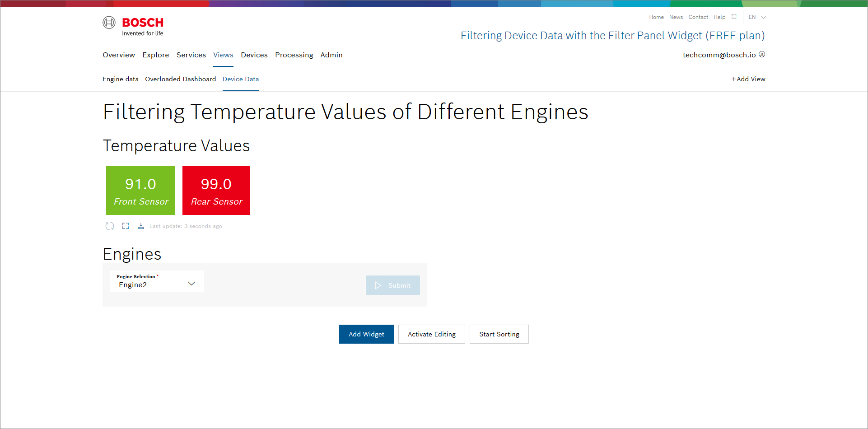Click the external window icon beside Help
Screen dimensions: 868x429
(x=734, y=17)
